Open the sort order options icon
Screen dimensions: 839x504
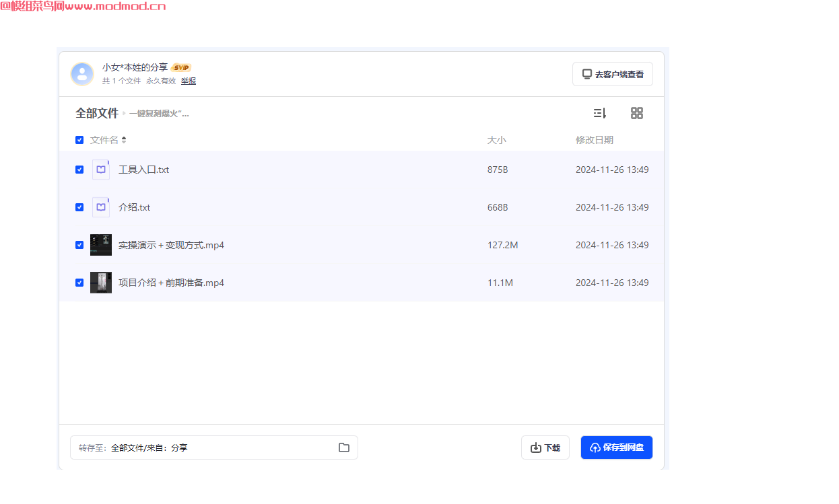pos(600,113)
